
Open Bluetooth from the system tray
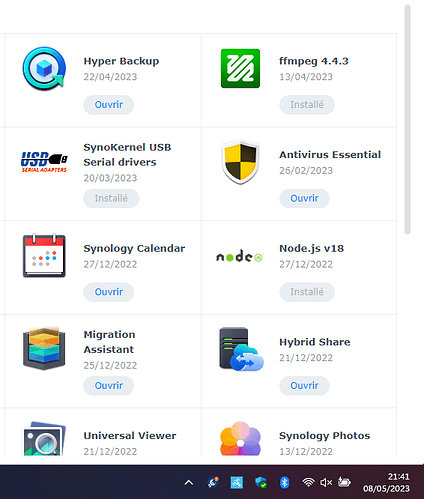(x=284, y=482)
